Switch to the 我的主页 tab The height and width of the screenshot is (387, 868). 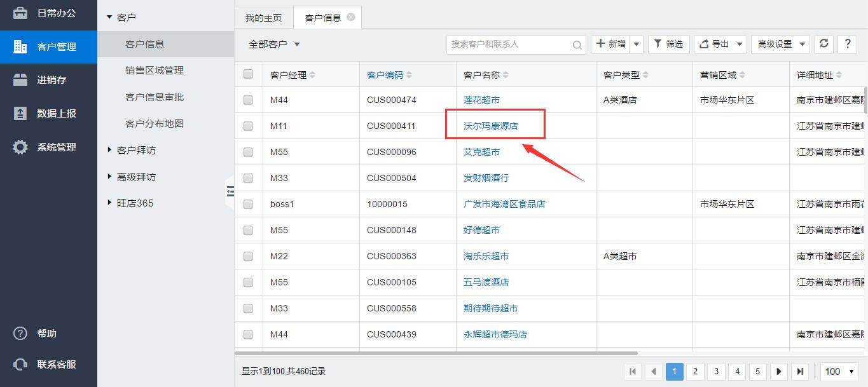point(263,18)
